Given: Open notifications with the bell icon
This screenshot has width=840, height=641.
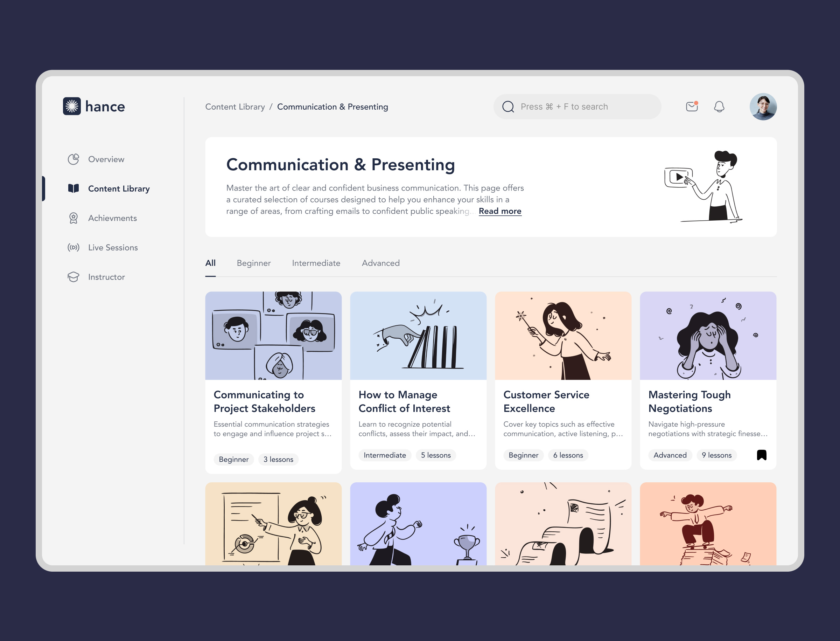Looking at the screenshot, I should click(x=719, y=107).
